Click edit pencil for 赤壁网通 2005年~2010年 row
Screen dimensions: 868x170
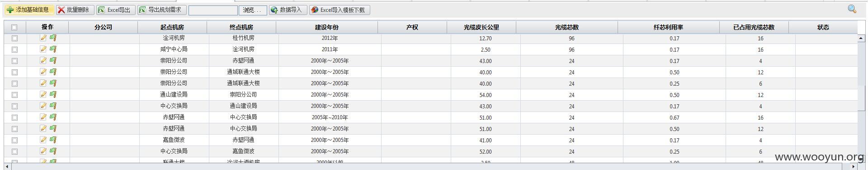[43, 117]
